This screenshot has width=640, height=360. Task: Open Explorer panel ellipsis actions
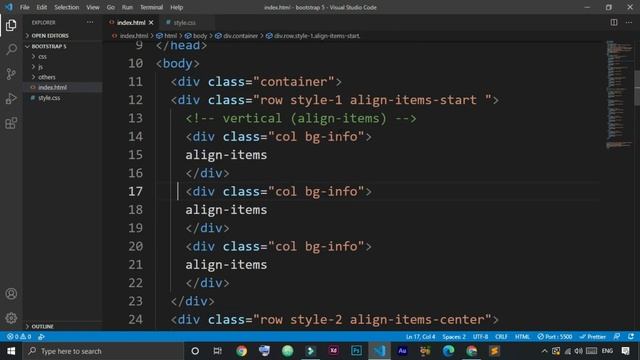(90, 22)
